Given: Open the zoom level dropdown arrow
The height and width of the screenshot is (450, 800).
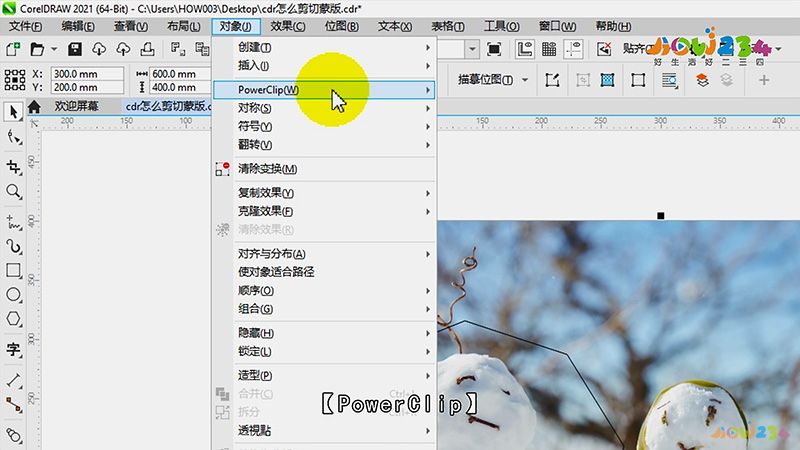Looking at the screenshot, I should (x=472, y=49).
